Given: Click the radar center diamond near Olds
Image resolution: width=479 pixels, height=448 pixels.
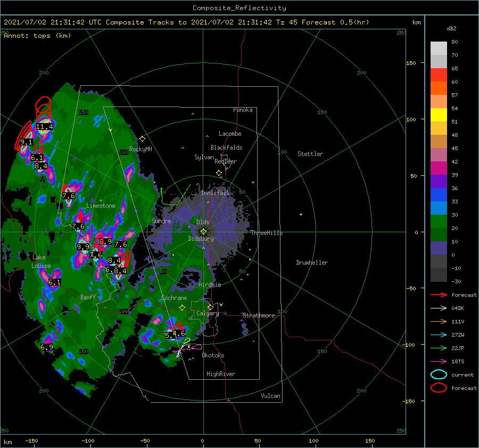Looking at the screenshot, I should coord(203,232).
